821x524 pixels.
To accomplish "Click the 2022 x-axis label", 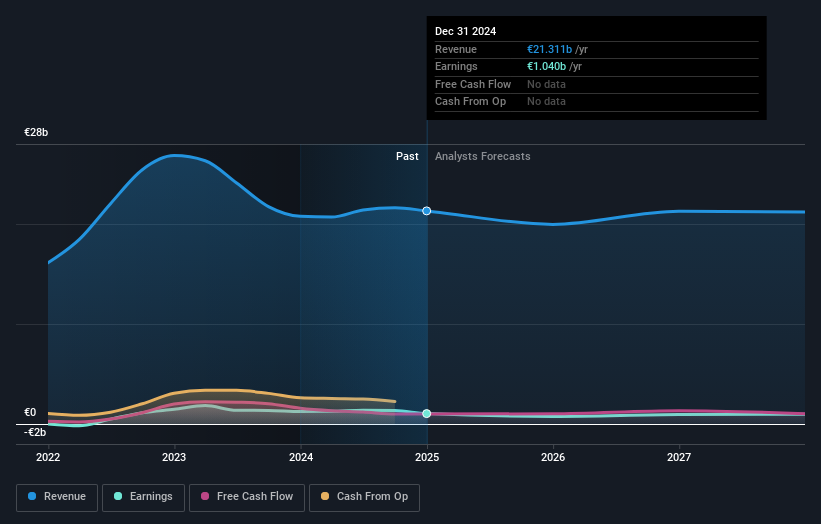I will pyautogui.click(x=48, y=457).
